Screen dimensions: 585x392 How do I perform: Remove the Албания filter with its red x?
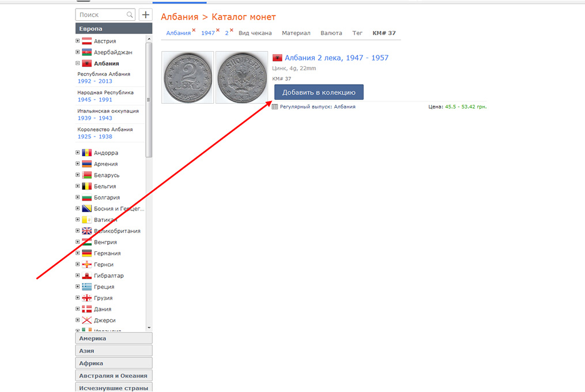[x=194, y=30]
